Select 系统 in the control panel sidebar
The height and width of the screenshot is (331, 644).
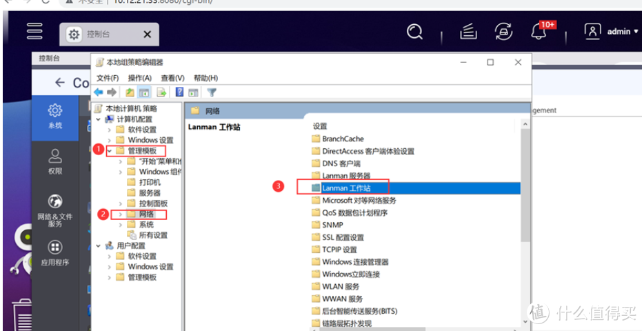[55, 117]
